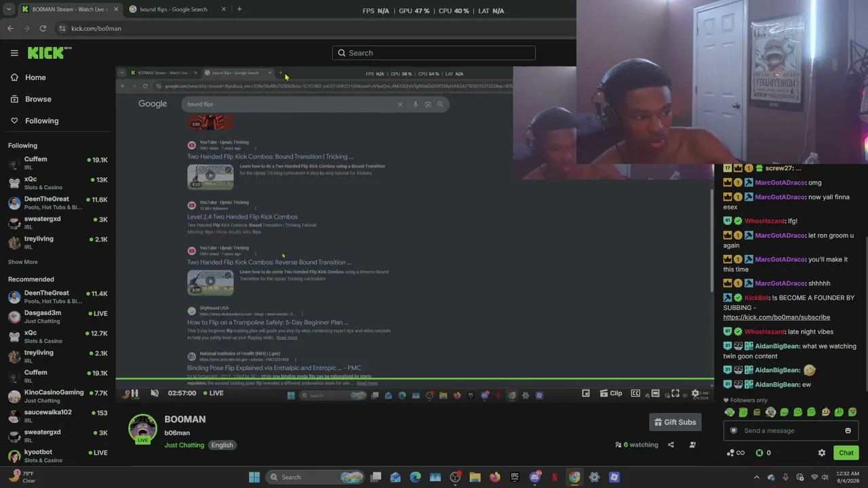Open BO0MAN's channel avatar

[142, 430]
